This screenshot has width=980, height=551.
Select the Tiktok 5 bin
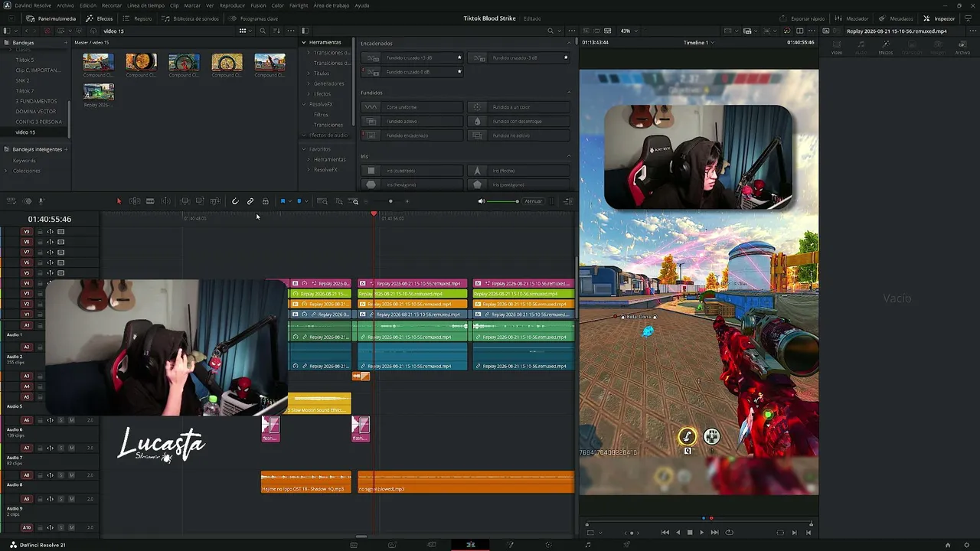24,60
